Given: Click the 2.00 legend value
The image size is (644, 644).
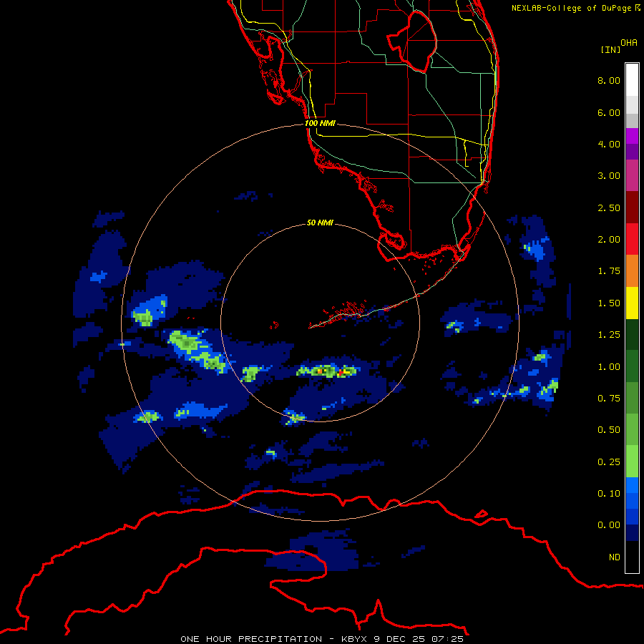Looking at the screenshot, I should 609,240.
